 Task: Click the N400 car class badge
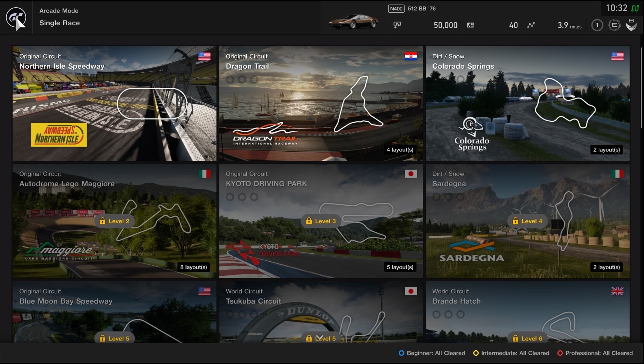click(x=396, y=9)
